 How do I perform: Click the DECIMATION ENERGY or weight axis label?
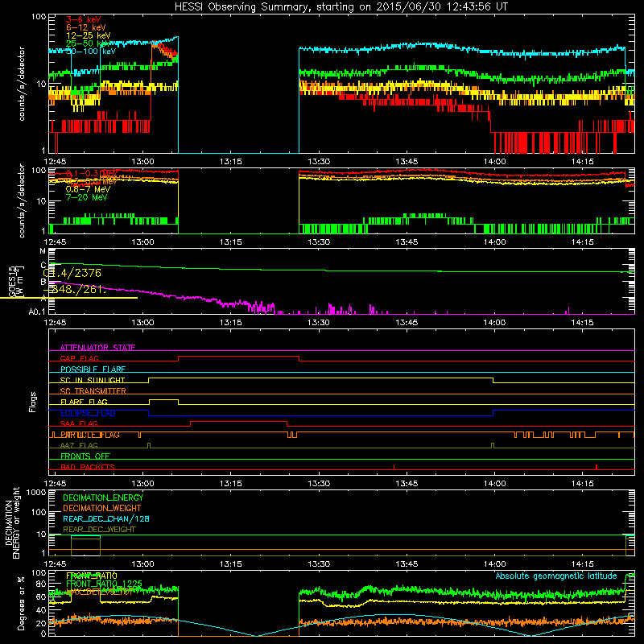click(x=12, y=522)
